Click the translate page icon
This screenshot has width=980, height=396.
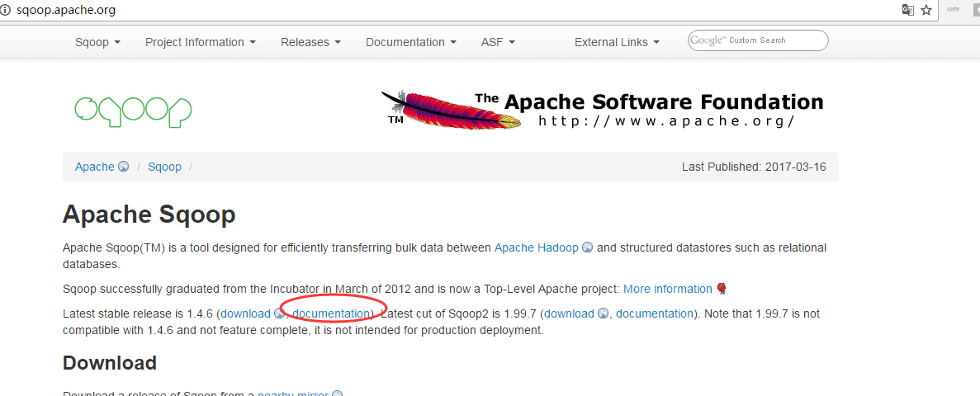pos(907,10)
